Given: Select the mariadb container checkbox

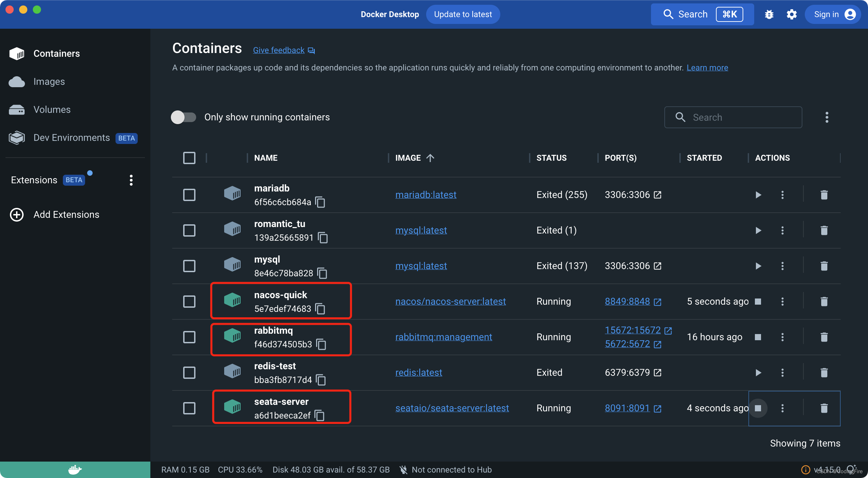Looking at the screenshot, I should coord(189,195).
